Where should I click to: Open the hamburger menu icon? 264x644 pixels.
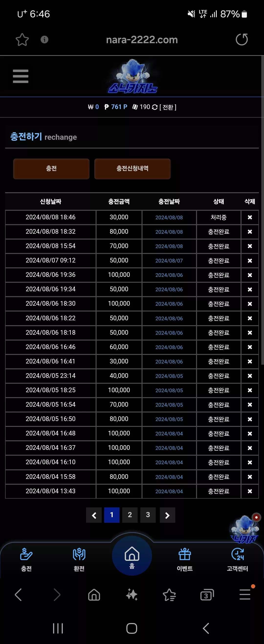[21, 76]
